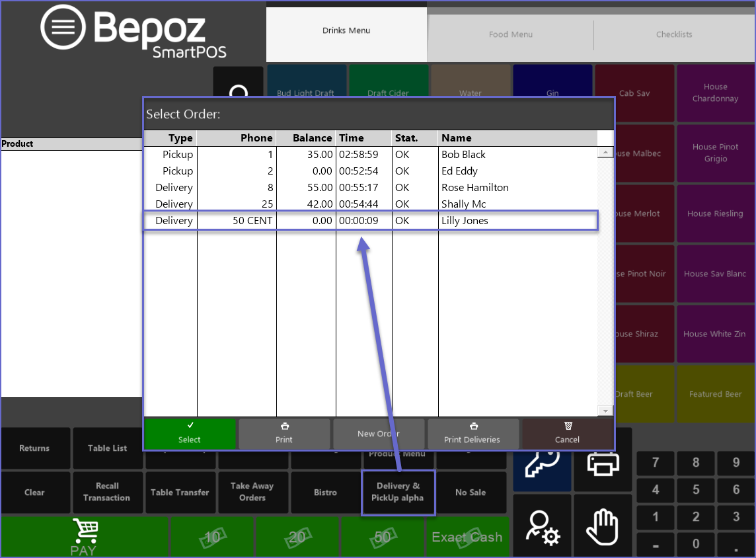Cancel the Select Order dialog
The image size is (756, 558).
tap(567, 434)
